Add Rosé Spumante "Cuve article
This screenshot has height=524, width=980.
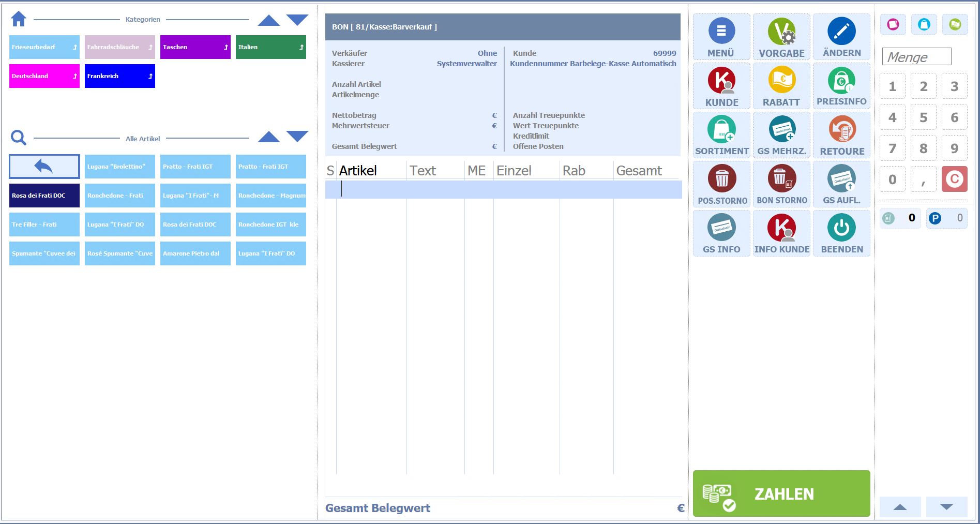click(x=120, y=253)
